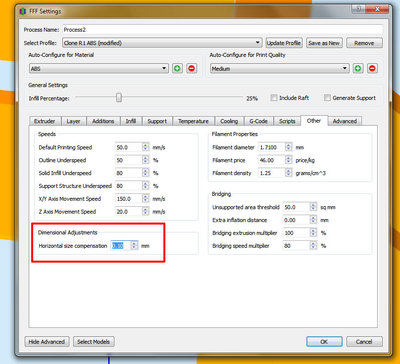
Task: Enable the Generate Support checkbox
Action: click(x=327, y=98)
